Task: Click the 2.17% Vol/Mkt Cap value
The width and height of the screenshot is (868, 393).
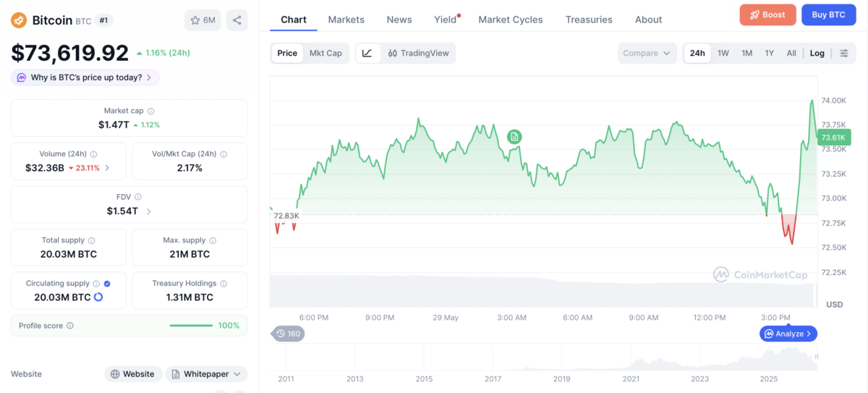Action: pyautogui.click(x=190, y=168)
